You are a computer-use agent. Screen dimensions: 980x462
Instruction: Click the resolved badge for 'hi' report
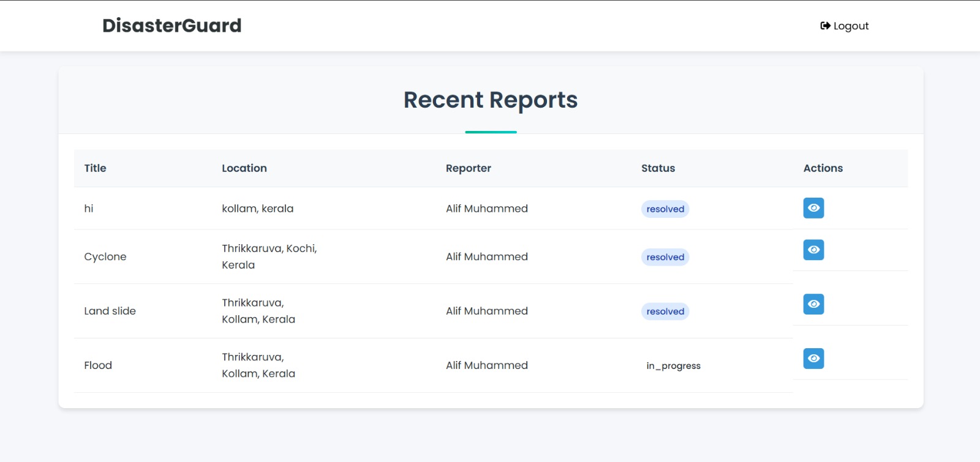[x=665, y=209]
